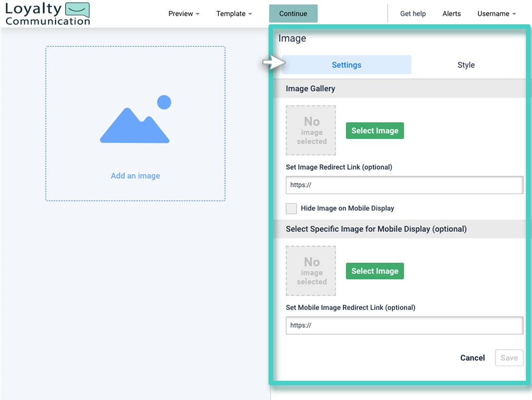Select the Settings tab
The height and width of the screenshot is (400, 532).
point(346,65)
